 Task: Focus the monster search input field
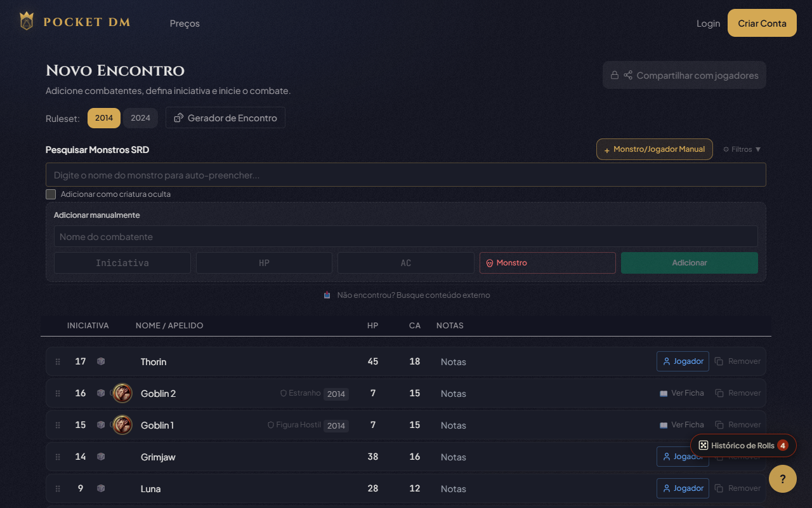coord(405,175)
